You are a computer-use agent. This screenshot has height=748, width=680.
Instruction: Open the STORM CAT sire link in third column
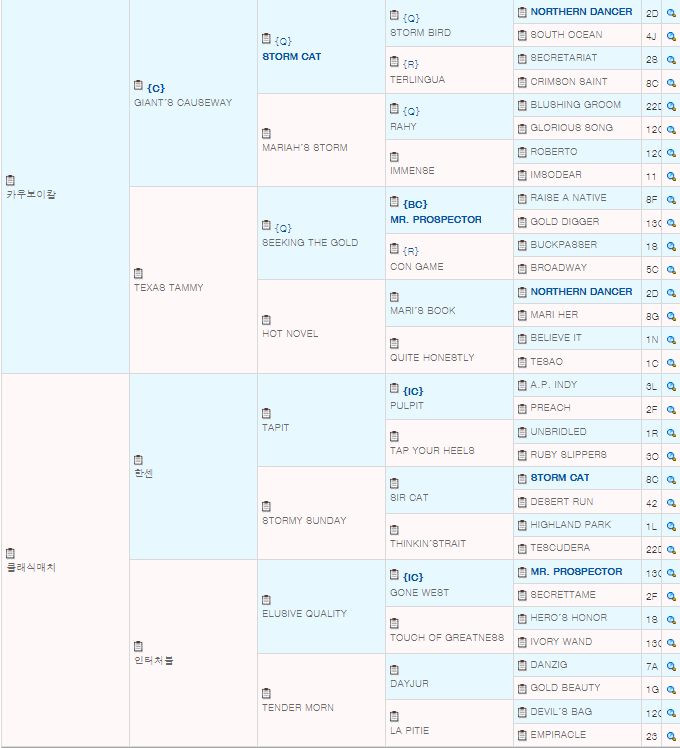(292, 57)
